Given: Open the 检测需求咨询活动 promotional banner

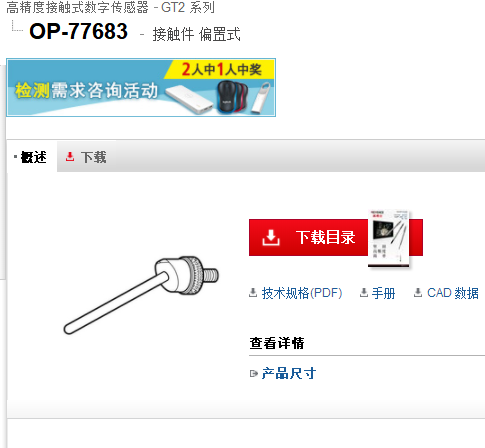Looking at the screenshot, I should tap(141, 88).
